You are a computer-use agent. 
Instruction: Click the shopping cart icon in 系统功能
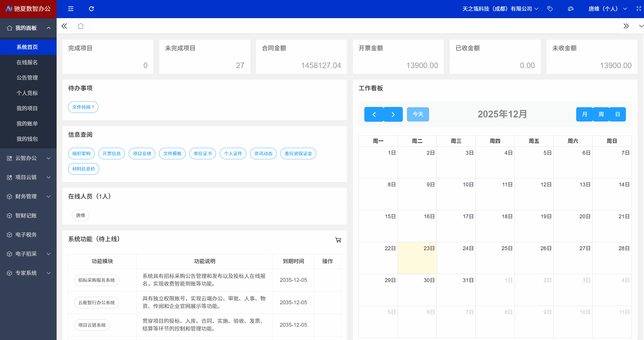[338, 240]
